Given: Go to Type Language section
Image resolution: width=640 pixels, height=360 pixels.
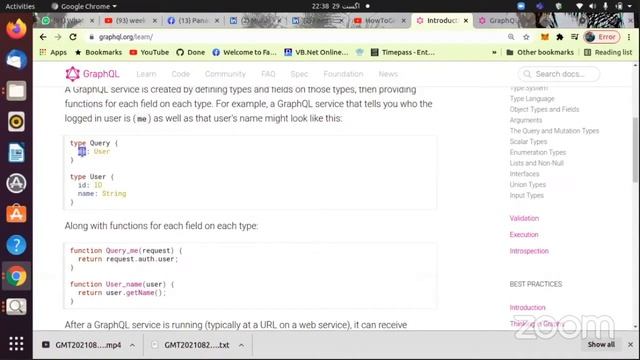Looking at the screenshot, I should (532, 99).
